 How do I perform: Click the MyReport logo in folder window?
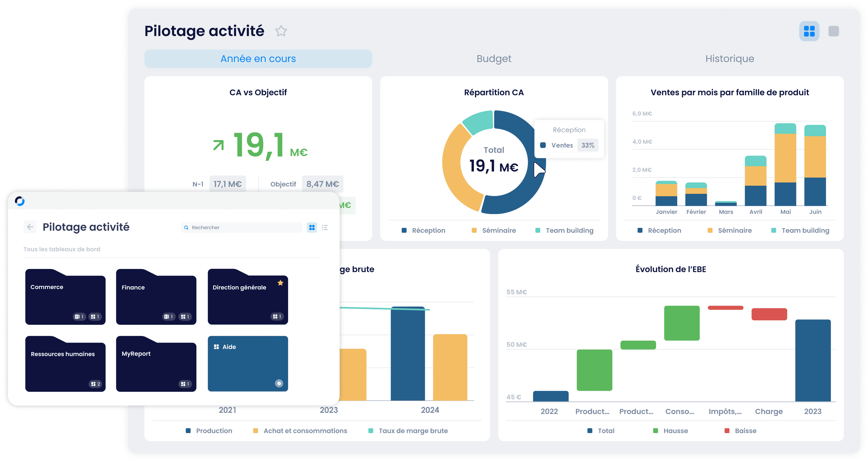[x=20, y=201]
